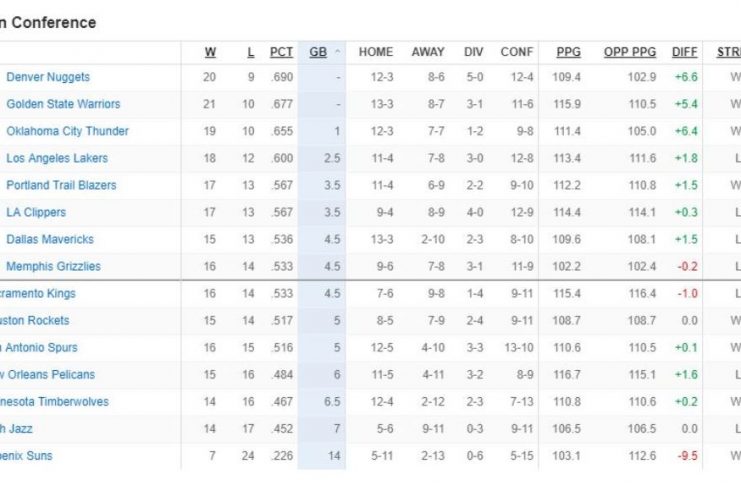This screenshot has width=741, height=486.
Task: Sort by OPP PPG column header
Action: (x=630, y=52)
